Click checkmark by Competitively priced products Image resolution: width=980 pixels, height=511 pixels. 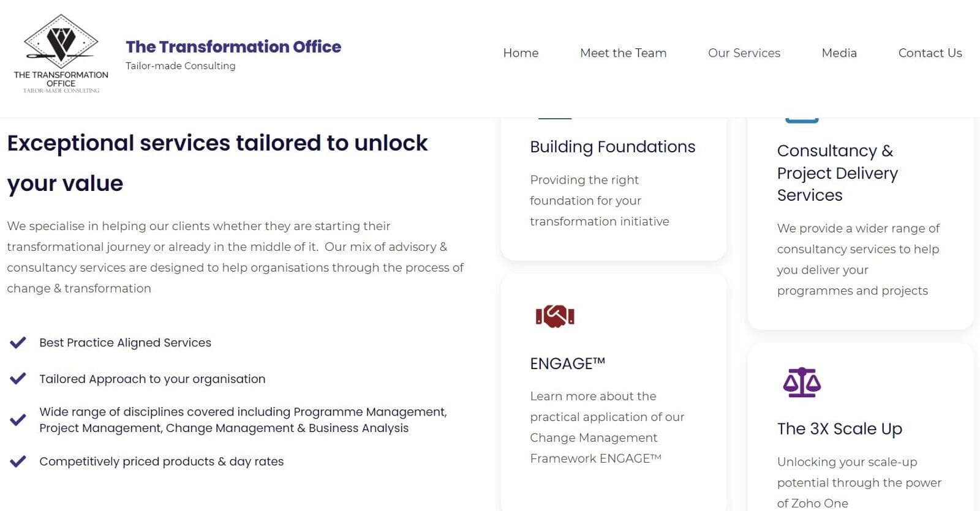click(18, 461)
